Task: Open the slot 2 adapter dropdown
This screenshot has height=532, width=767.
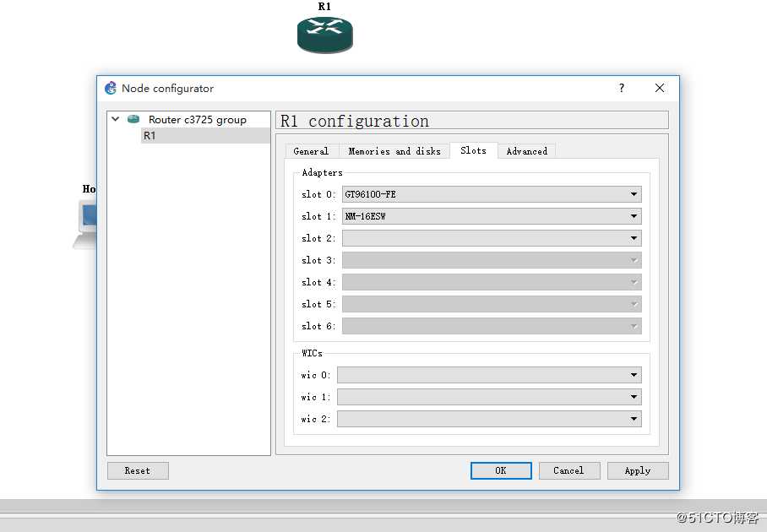Action: (492, 238)
